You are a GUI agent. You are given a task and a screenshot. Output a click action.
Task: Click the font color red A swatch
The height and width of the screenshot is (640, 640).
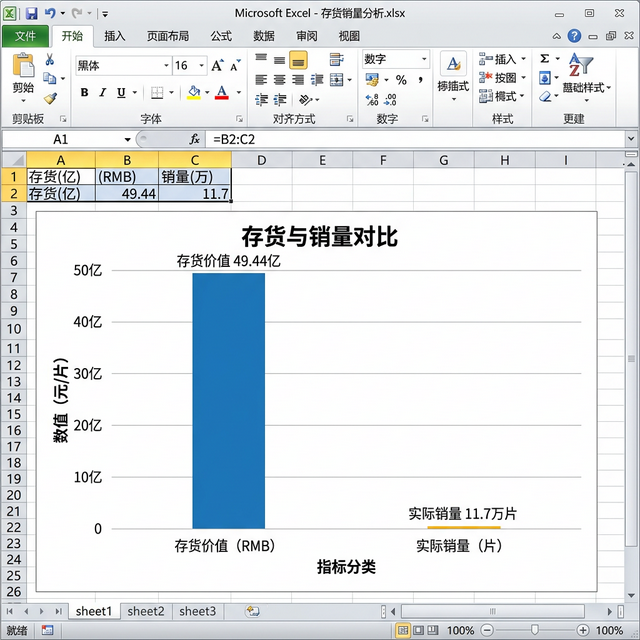(222, 93)
